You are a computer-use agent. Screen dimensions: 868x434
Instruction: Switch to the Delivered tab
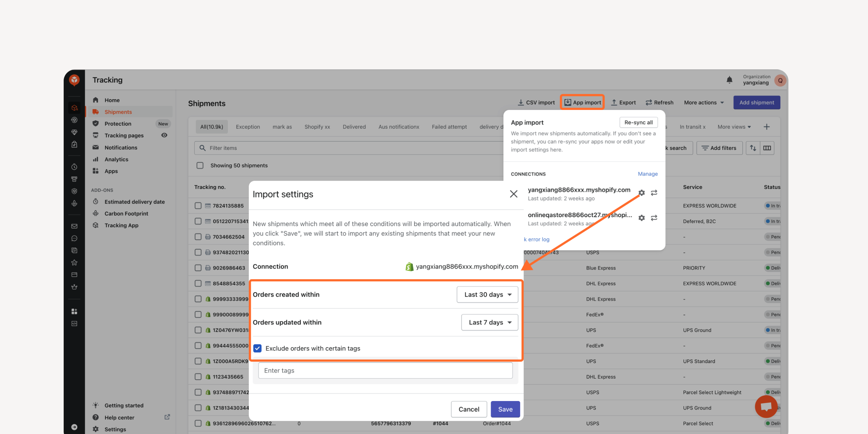pyautogui.click(x=354, y=127)
